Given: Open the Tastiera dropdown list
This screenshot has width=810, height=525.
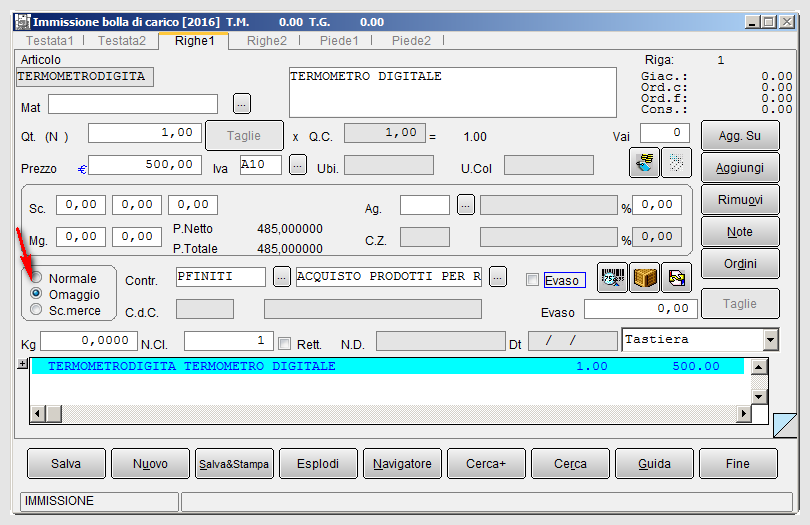Looking at the screenshot, I should [770, 340].
